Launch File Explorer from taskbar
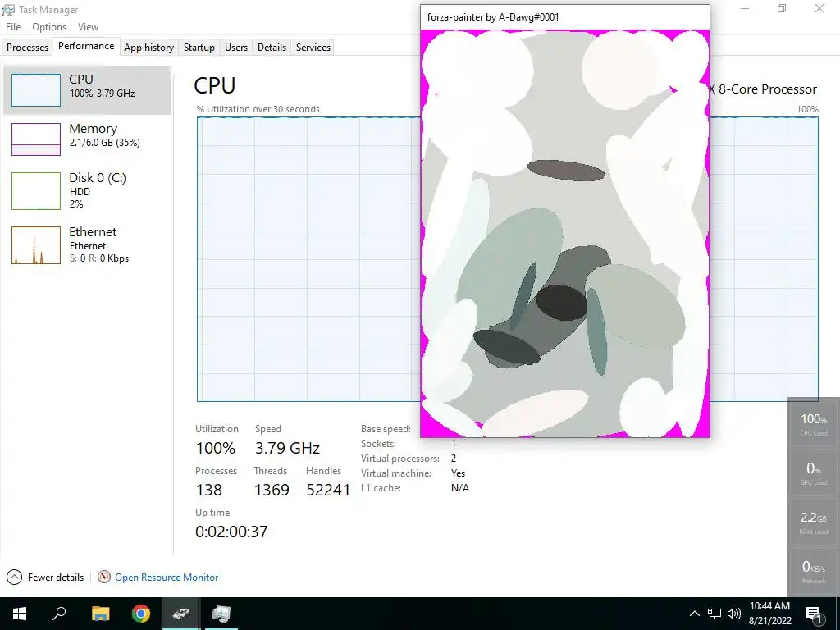The width and height of the screenshot is (840, 630). [x=100, y=614]
